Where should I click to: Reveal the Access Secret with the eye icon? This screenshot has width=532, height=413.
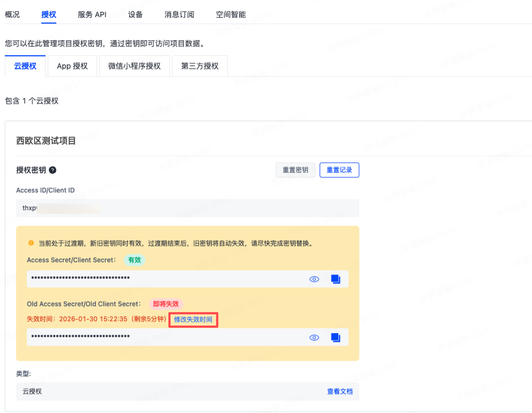(x=314, y=278)
